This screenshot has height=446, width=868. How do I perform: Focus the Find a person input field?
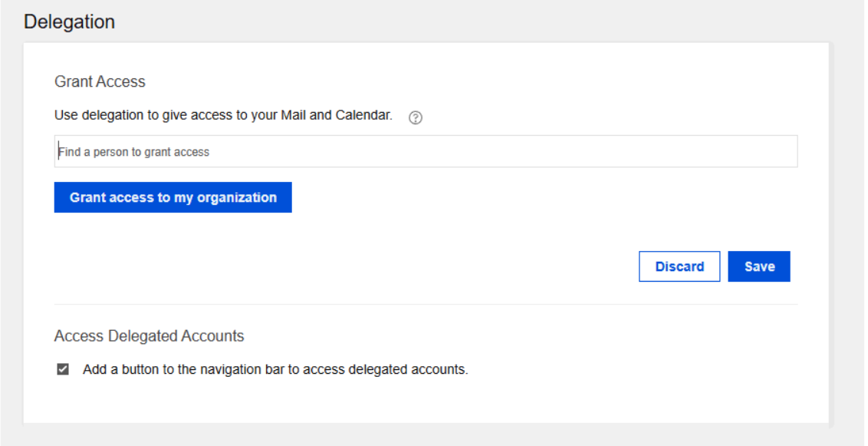point(426,152)
